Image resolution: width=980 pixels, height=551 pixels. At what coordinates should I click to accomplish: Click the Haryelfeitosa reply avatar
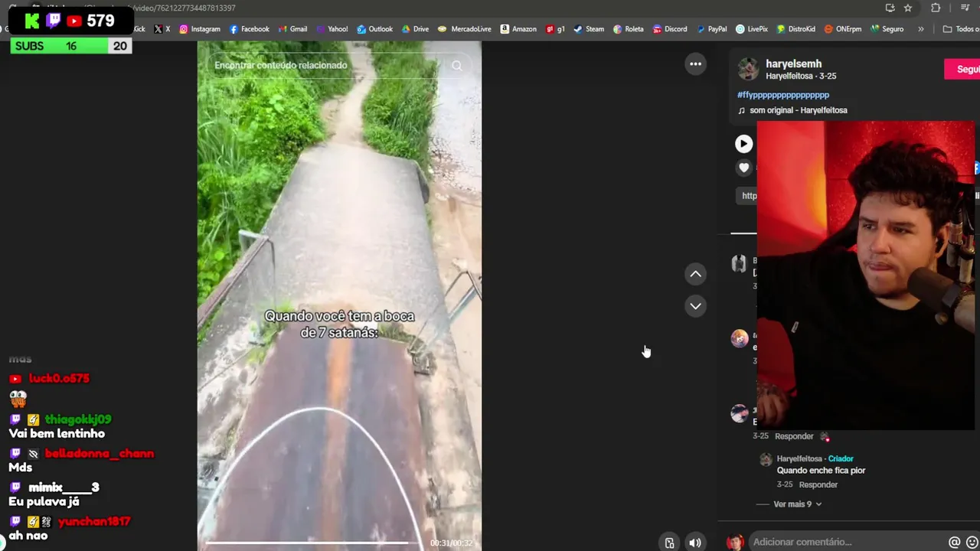765,460
